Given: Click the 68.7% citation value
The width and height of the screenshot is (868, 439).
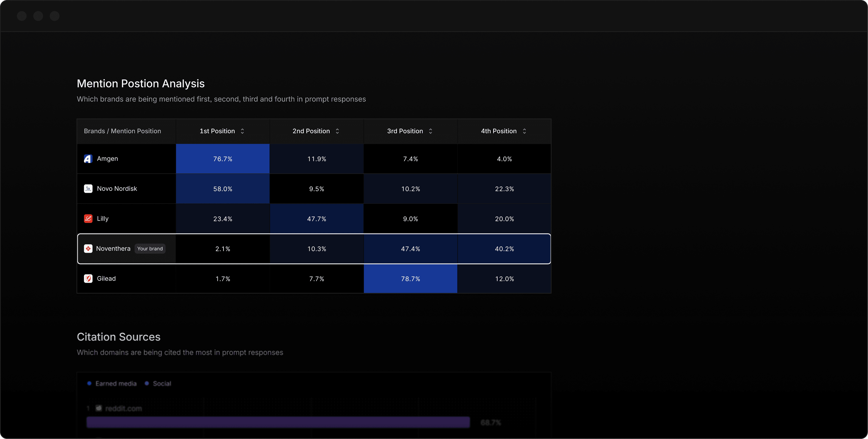Looking at the screenshot, I should (x=491, y=423).
